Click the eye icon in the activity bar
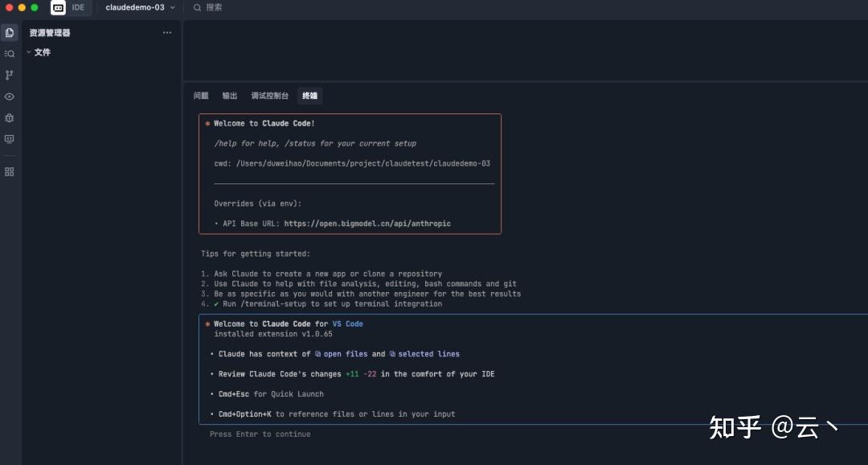 click(9, 96)
